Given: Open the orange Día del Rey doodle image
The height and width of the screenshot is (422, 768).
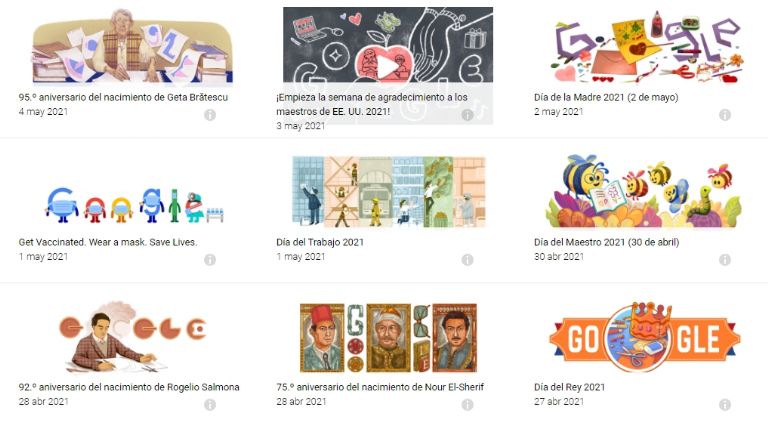Looking at the screenshot, I should [x=645, y=337].
